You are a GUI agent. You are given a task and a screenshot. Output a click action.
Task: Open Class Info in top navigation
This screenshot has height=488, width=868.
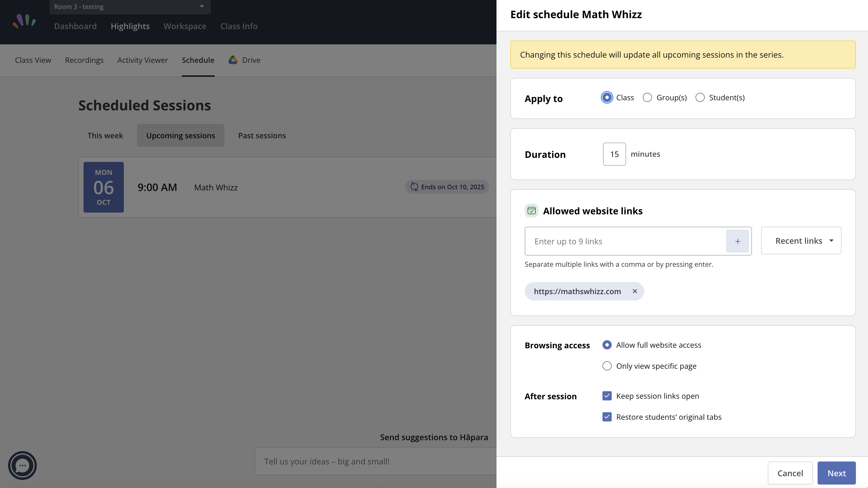(239, 26)
